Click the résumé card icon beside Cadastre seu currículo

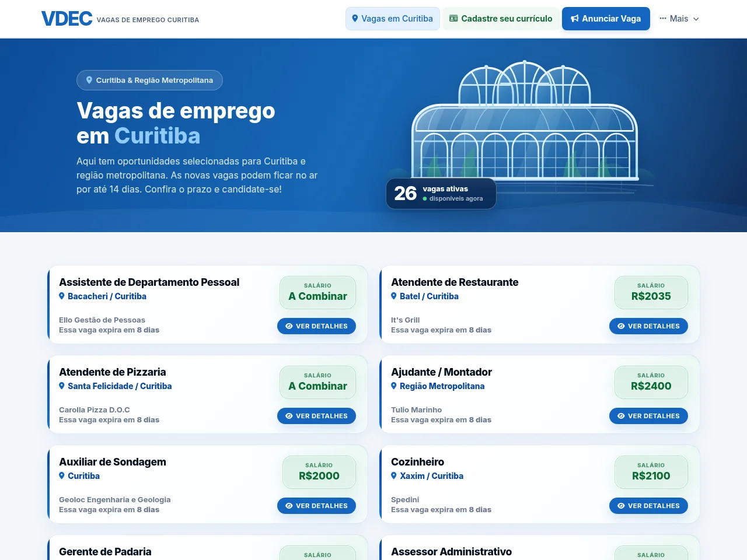click(x=453, y=19)
